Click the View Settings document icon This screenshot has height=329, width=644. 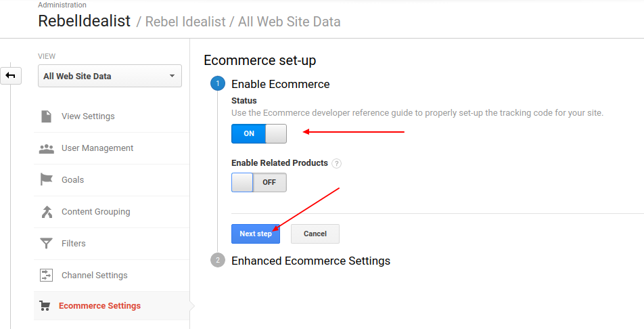click(46, 116)
